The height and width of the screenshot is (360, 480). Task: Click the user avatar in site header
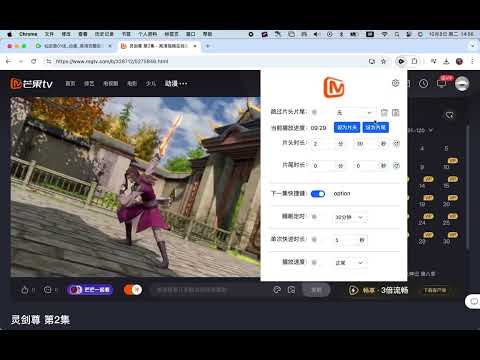(462, 83)
